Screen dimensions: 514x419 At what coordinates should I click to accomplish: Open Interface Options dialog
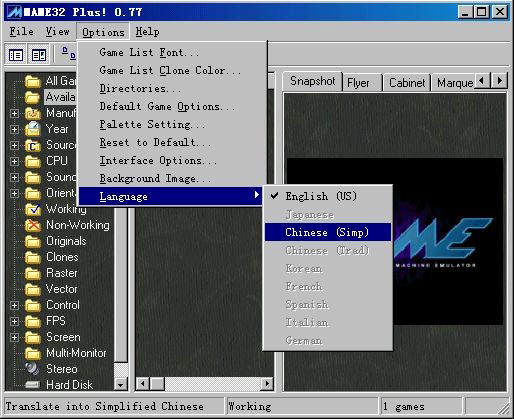click(172, 160)
